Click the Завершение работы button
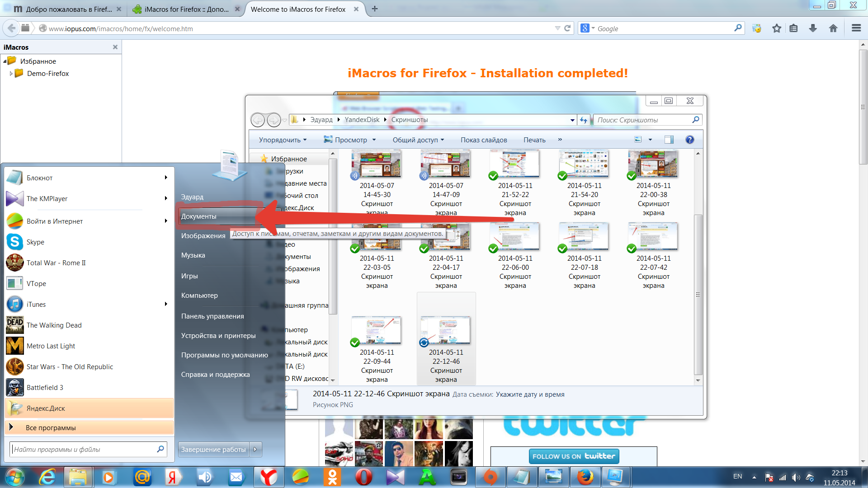This screenshot has width=868, height=488. click(213, 449)
